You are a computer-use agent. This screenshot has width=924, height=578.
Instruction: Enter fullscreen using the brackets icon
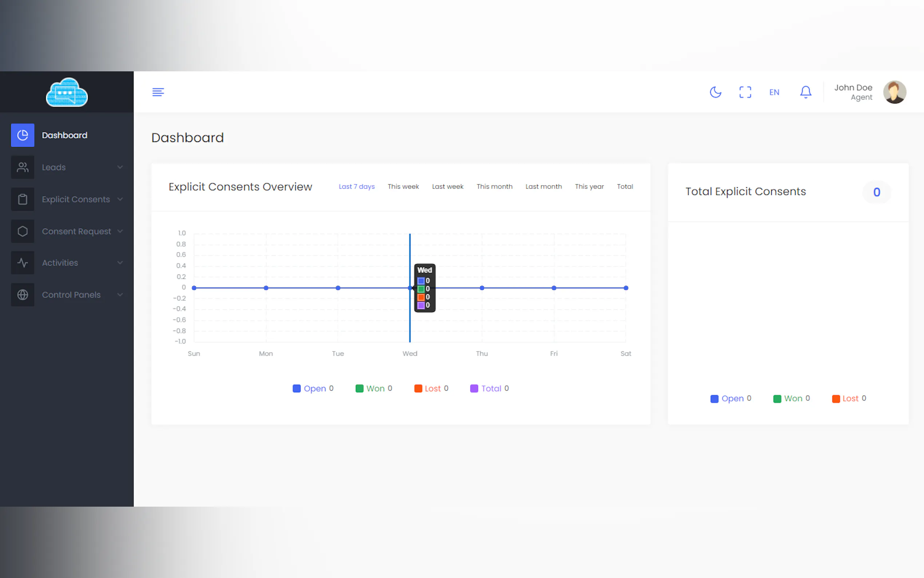pyautogui.click(x=745, y=92)
